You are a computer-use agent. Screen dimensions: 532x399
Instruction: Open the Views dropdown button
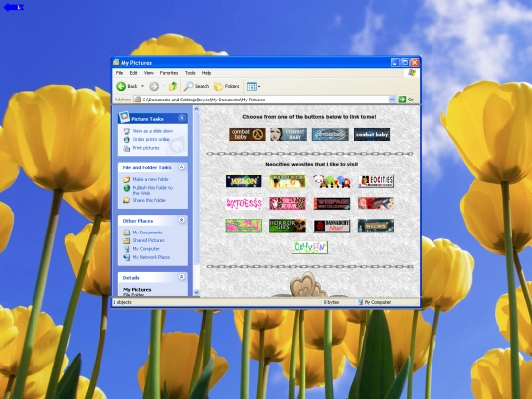253,86
